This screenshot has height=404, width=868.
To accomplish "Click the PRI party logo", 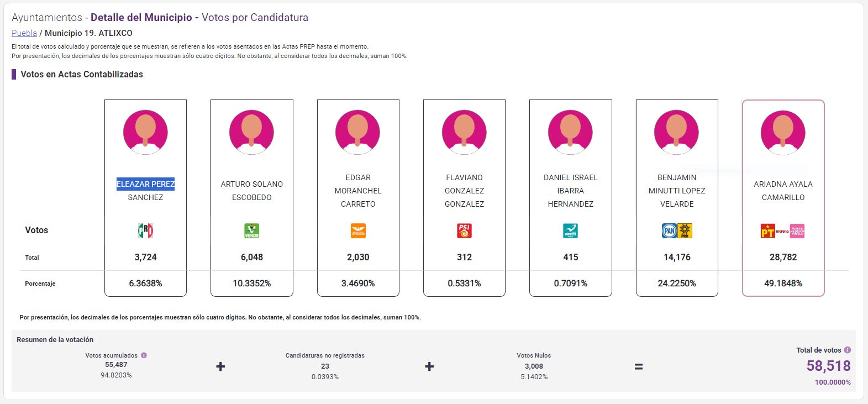I will [x=145, y=230].
